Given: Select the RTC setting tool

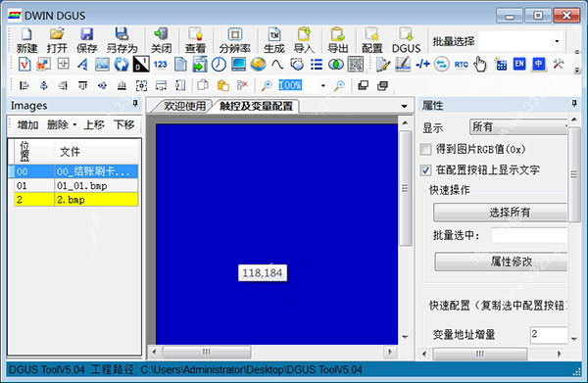Looking at the screenshot, I should coord(461,65).
